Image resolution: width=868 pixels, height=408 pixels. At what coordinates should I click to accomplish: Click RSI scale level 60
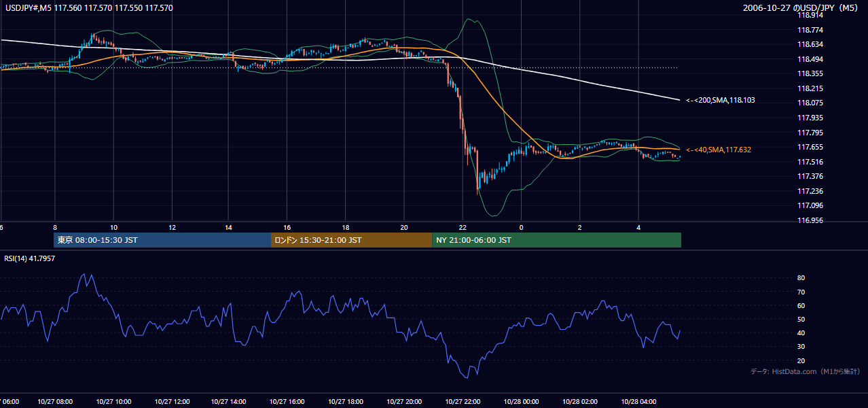pos(801,305)
